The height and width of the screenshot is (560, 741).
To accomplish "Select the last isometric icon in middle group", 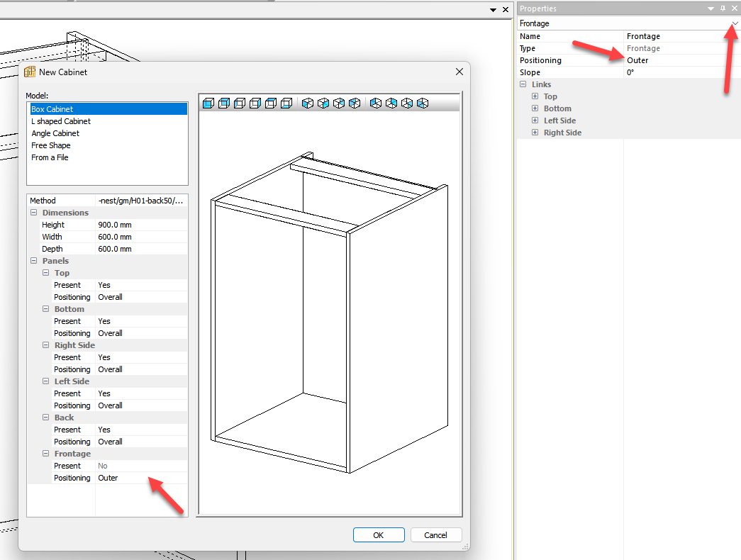I will coord(355,103).
